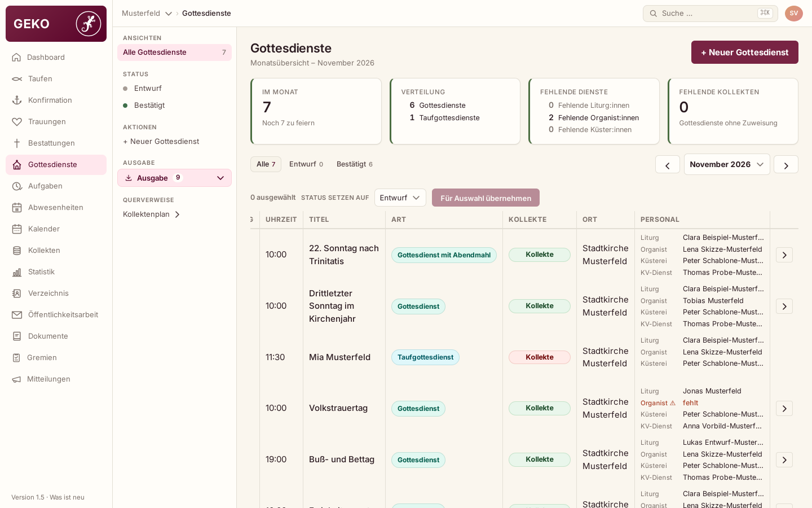
Task: Open Mitteilungen via its megaphone icon
Action: click(16, 379)
